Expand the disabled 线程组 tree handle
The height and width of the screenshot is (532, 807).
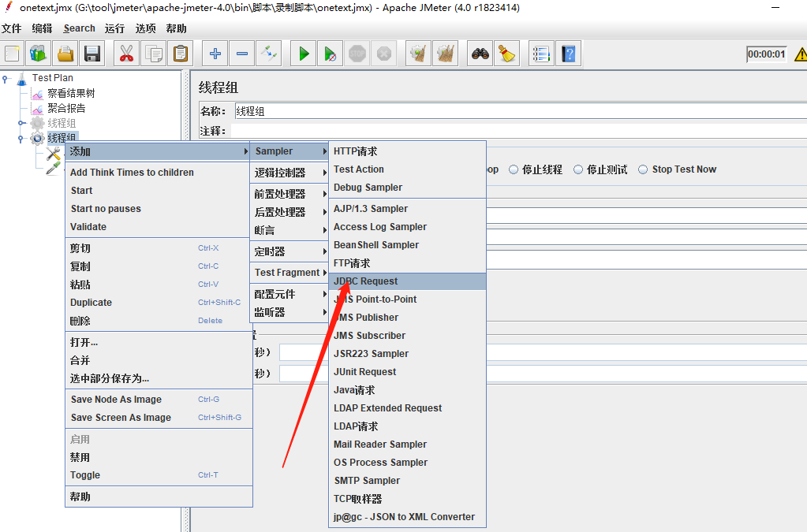21,123
